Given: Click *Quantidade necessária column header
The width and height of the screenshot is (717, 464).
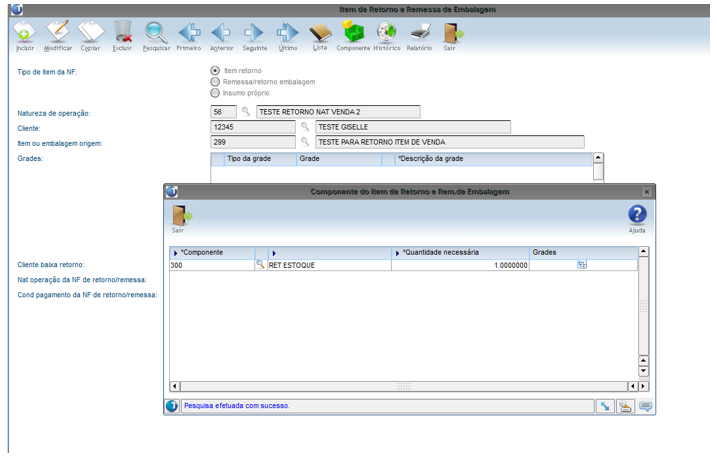Looking at the screenshot, I should point(460,252).
